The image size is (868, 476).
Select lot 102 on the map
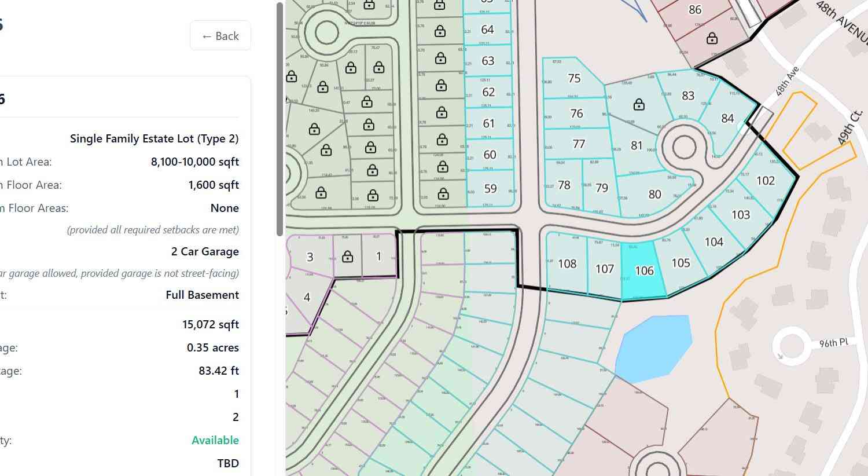[x=765, y=181]
